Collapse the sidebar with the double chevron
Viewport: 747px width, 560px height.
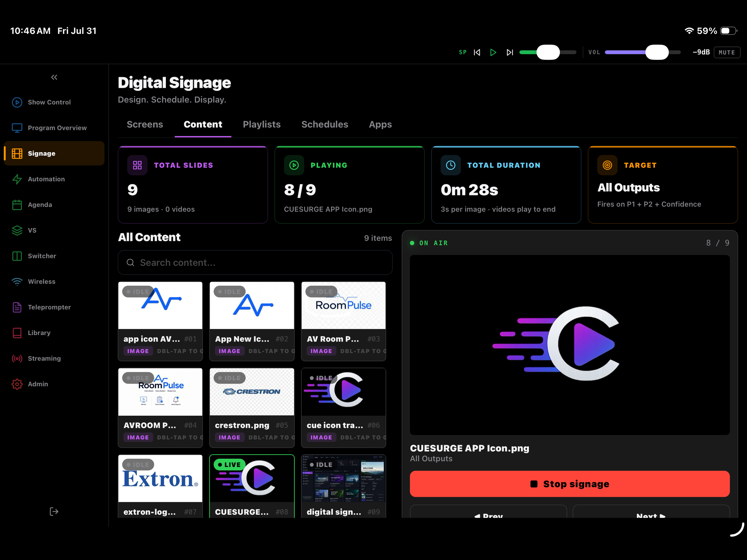54,77
